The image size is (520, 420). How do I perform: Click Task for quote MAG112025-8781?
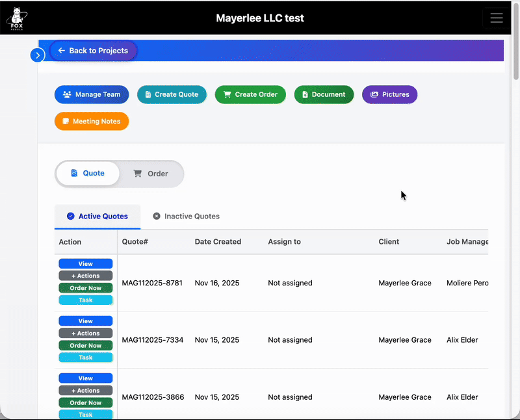[x=86, y=300]
